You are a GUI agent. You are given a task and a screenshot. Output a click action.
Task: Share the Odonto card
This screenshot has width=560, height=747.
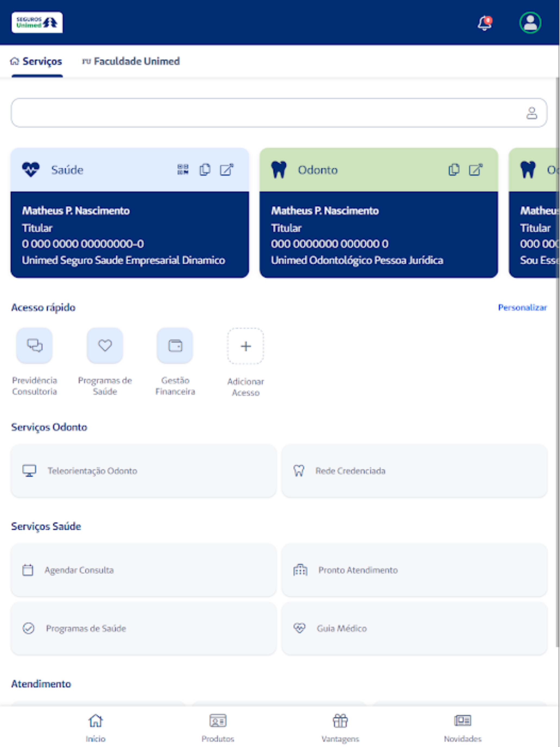coord(476,170)
